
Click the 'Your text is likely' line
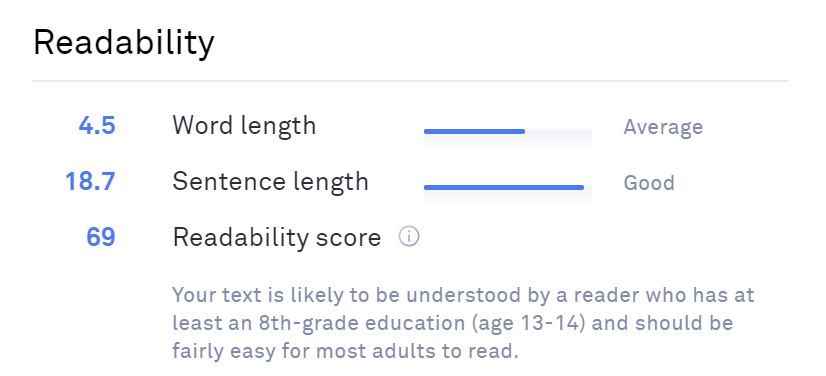point(464,295)
